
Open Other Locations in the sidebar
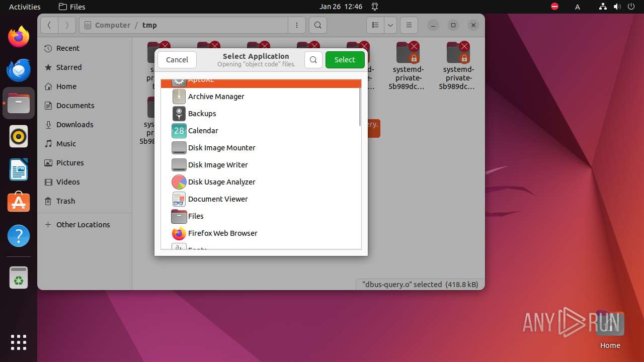click(x=85, y=225)
